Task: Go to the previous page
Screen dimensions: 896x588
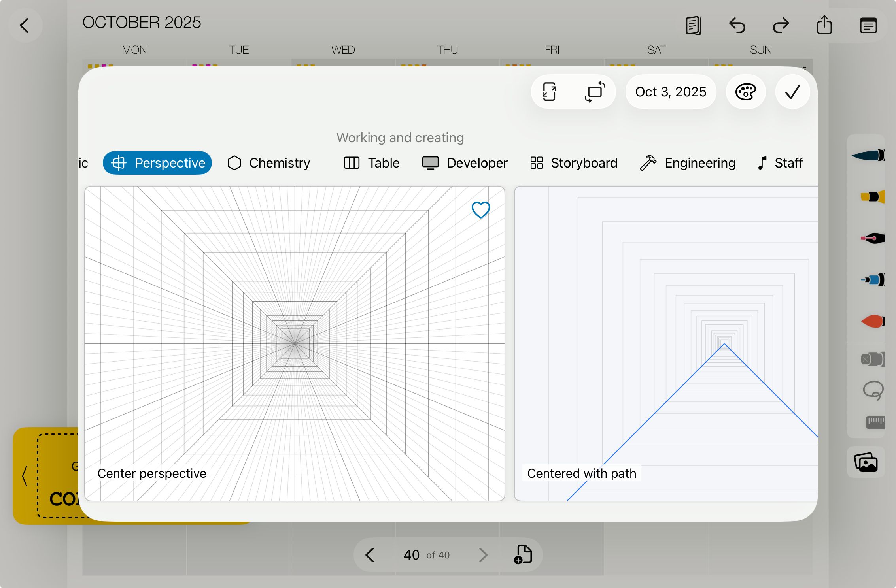Action: 370,555
